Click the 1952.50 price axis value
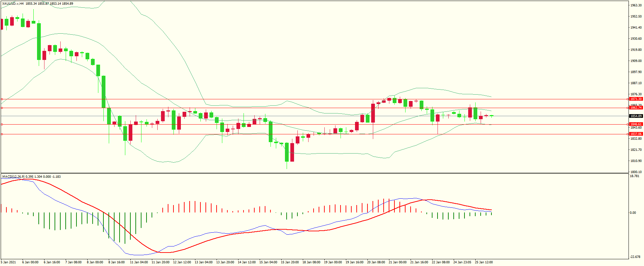Viewport: 644px width, 266px height. coord(636,16)
